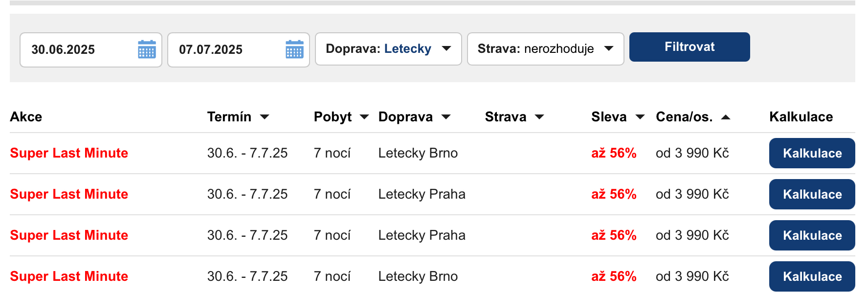Open Kalkulace for the last Letecky Brno offer

pyautogui.click(x=812, y=276)
